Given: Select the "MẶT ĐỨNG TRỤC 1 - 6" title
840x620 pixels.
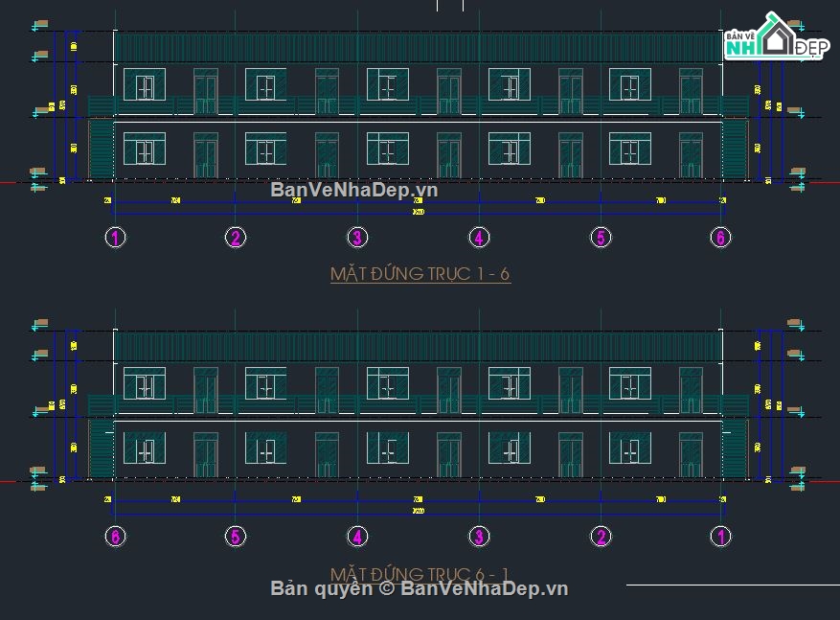Looking at the screenshot, I should [420, 274].
